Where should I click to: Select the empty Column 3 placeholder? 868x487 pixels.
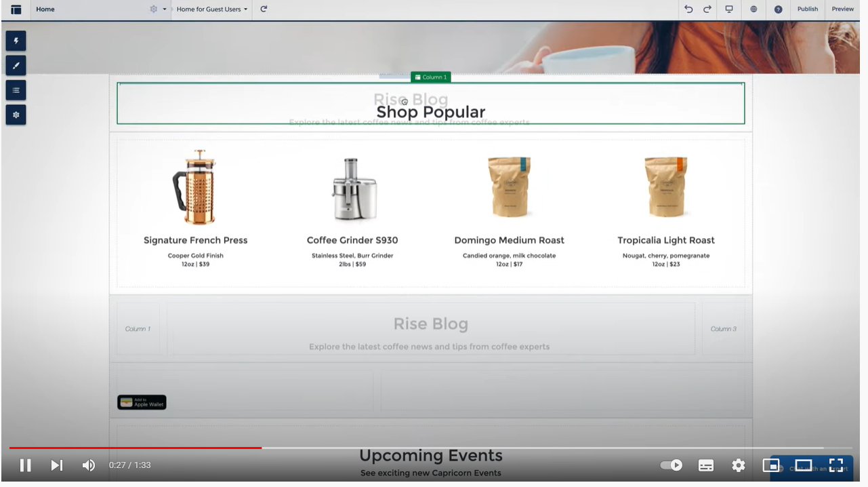(723, 329)
